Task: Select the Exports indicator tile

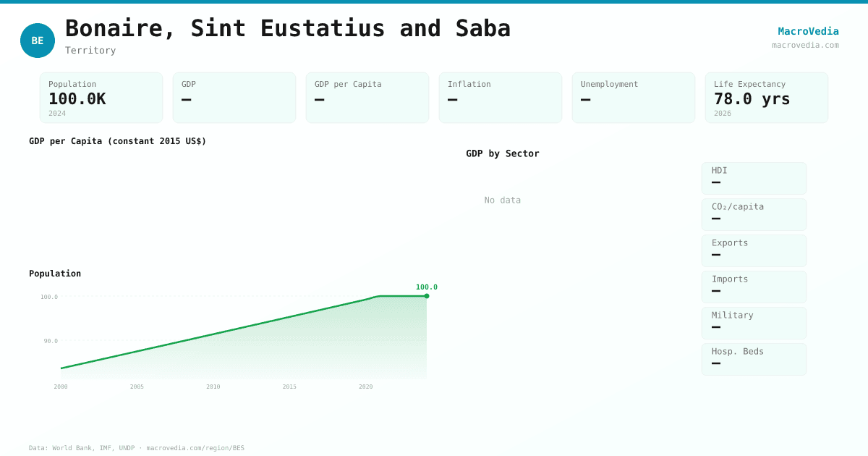Action: (x=754, y=250)
